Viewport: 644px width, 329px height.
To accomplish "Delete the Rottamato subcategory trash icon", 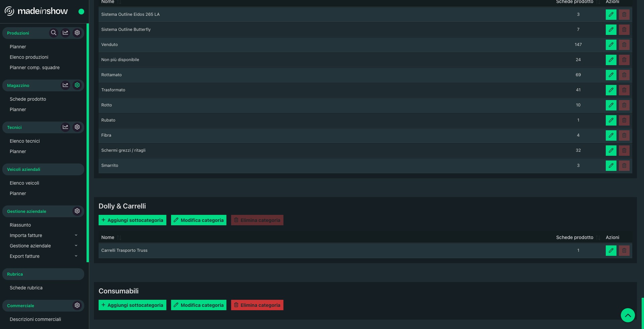I will [624, 75].
